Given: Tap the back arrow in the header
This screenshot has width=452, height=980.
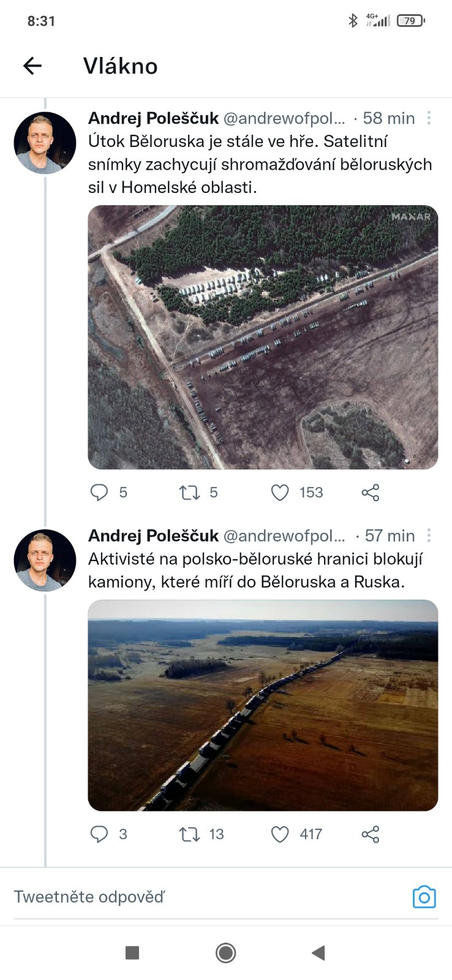Looking at the screenshot, I should [32, 66].
